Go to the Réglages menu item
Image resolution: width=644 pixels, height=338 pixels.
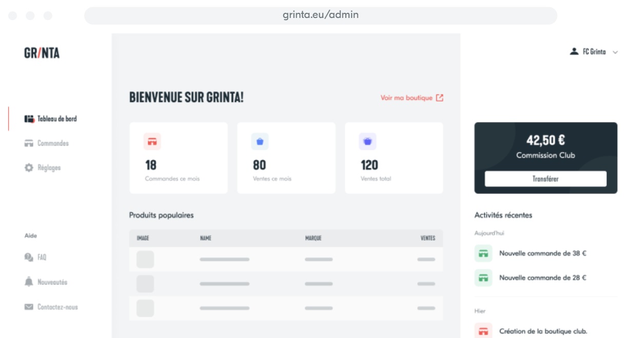point(49,168)
